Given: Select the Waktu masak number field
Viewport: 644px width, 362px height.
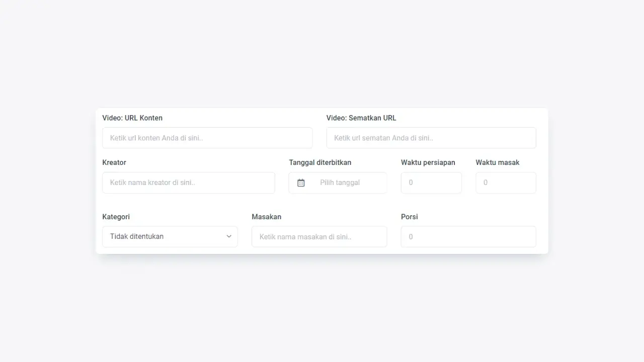Looking at the screenshot, I should pos(505,183).
